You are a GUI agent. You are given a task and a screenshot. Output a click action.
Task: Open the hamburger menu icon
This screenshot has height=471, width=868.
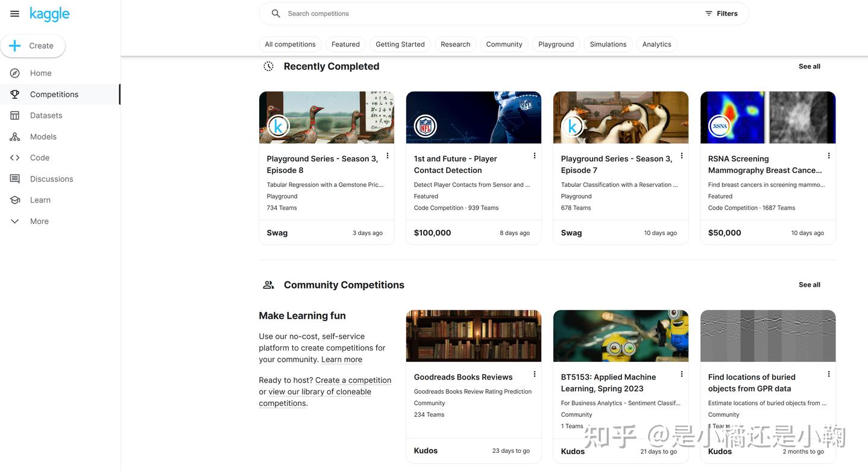click(x=15, y=14)
